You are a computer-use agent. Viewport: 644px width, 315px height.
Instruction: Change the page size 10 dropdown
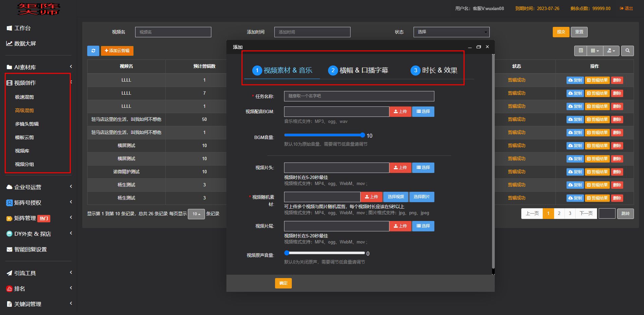[196, 214]
